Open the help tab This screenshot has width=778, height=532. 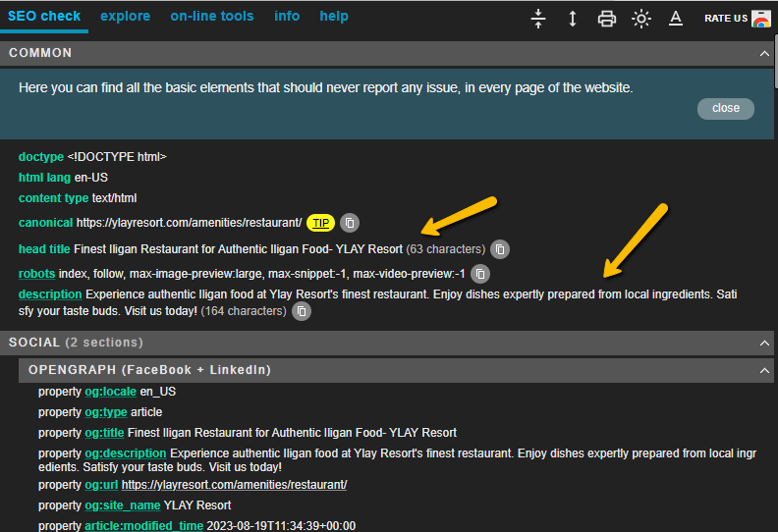pos(334,16)
